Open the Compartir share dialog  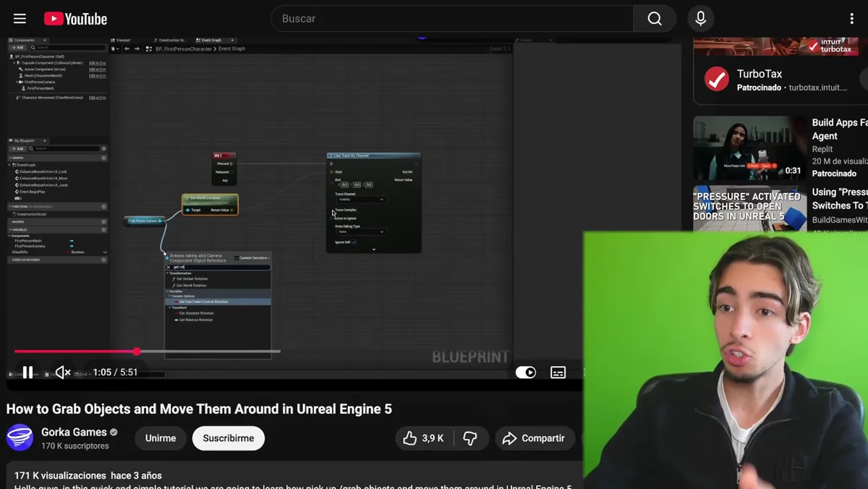(x=534, y=438)
